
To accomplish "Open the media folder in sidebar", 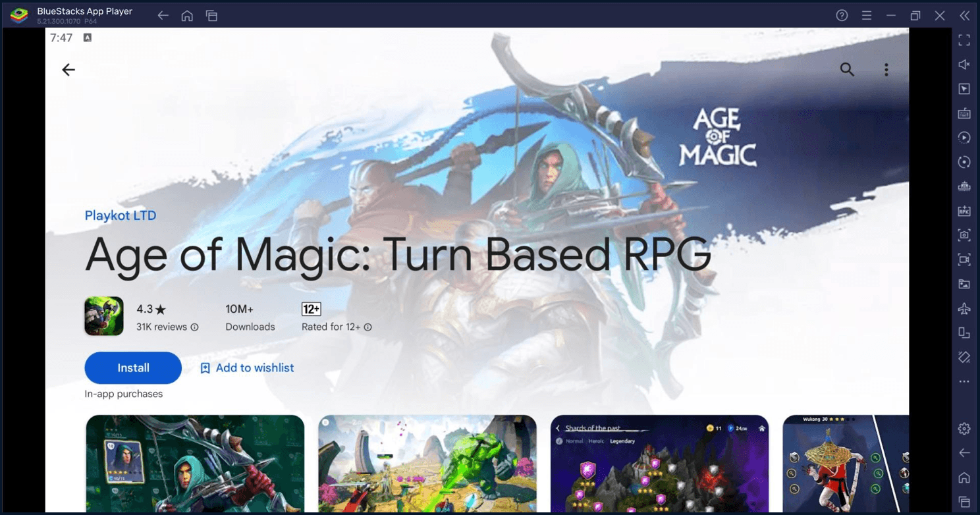I will (x=964, y=284).
